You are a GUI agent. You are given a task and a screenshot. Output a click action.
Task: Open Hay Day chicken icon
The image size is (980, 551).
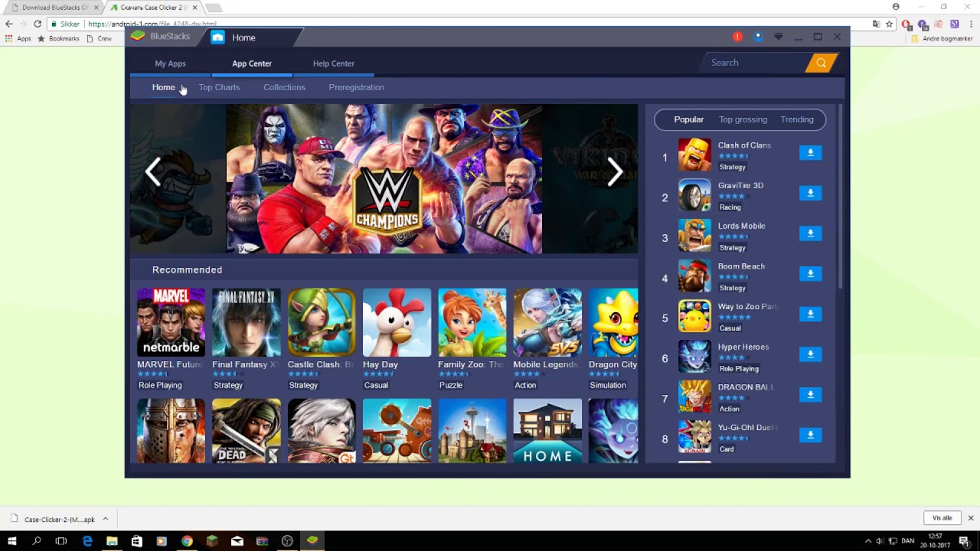(x=397, y=323)
